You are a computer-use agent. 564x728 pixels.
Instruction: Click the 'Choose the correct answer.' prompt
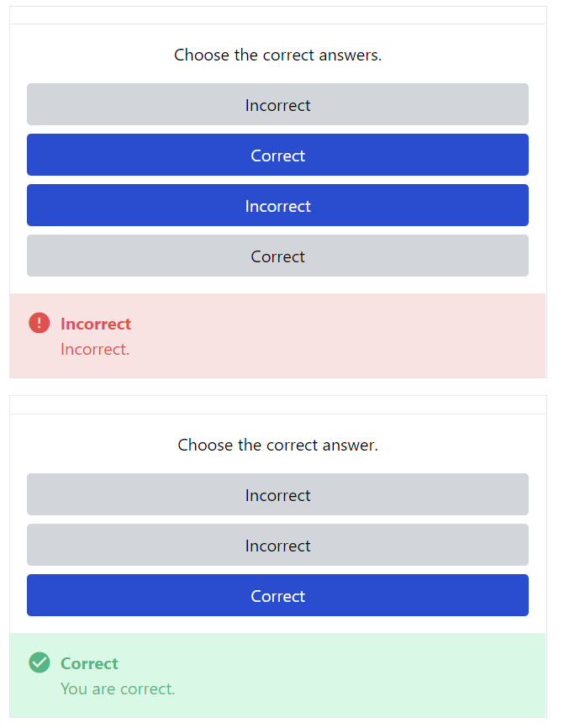(277, 445)
